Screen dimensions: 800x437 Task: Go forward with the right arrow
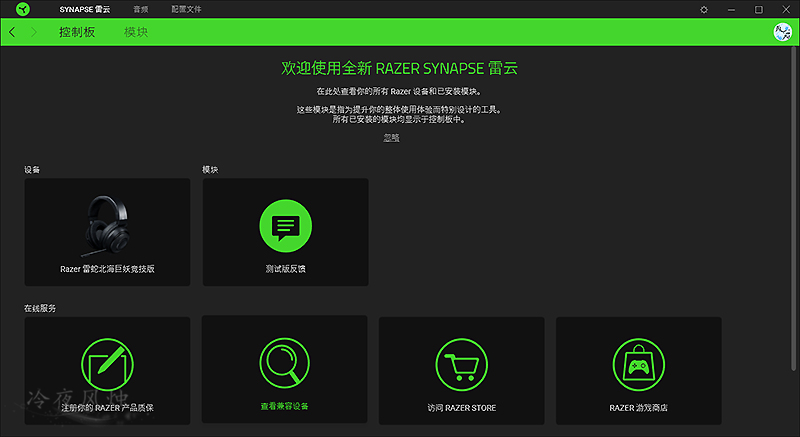[34, 32]
